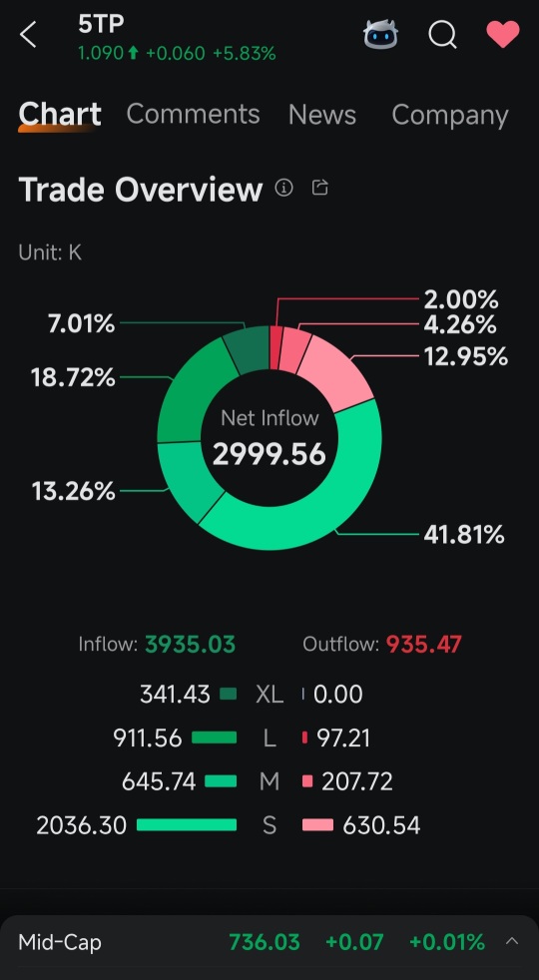Image resolution: width=539 pixels, height=980 pixels.
Task: Switch to the News tab
Action: click(x=322, y=115)
